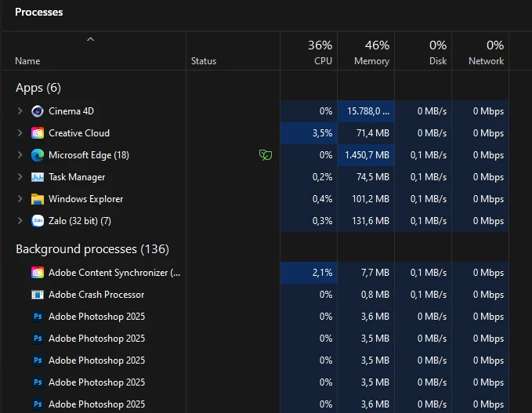
Task: Click the green efficiency mode leaf icon
Action: pyautogui.click(x=266, y=155)
